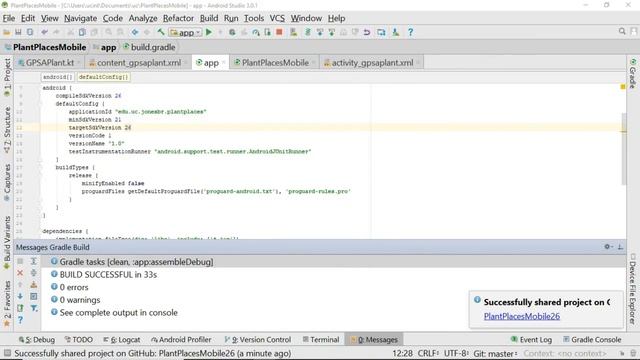The height and width of the screenshot is (360, 640).
Task: Click the Synchronize toolbar icon
Action: (x=30, y=32)
